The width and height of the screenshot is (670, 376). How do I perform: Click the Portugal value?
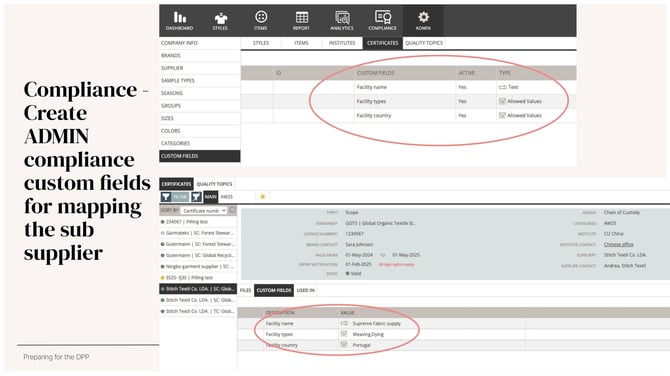(361, 345)
